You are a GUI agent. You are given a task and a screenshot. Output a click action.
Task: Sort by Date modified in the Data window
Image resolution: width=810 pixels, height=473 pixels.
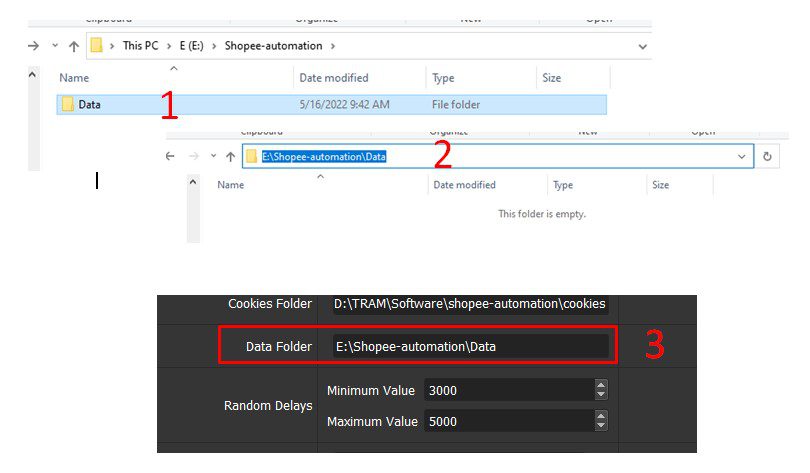(464, 185)
